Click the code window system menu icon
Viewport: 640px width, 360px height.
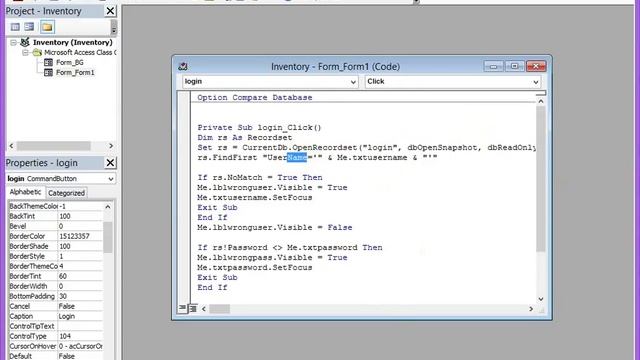coord(183,67)
